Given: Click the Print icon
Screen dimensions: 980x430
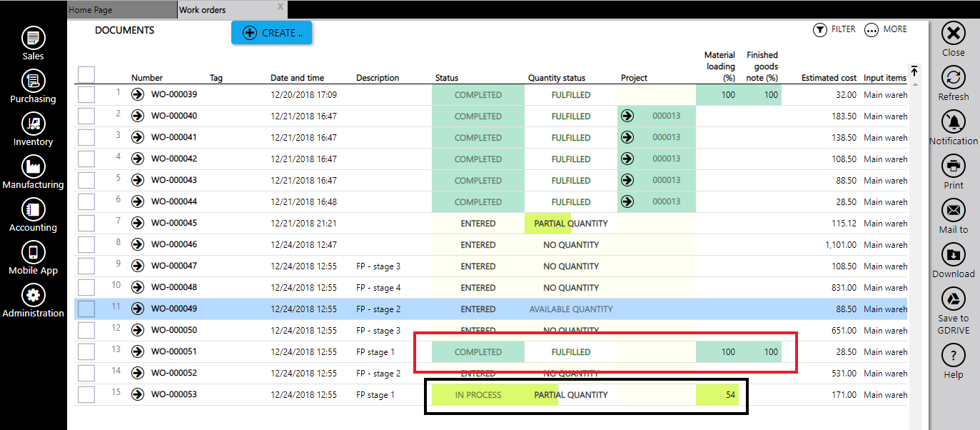Looking at the screenshot, I should 954,166.
